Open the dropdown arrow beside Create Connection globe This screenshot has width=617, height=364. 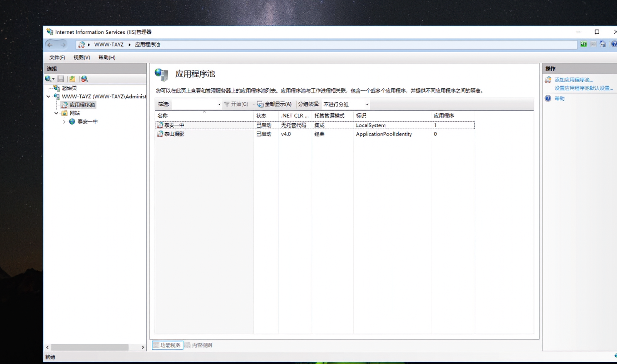coord(53,79)
